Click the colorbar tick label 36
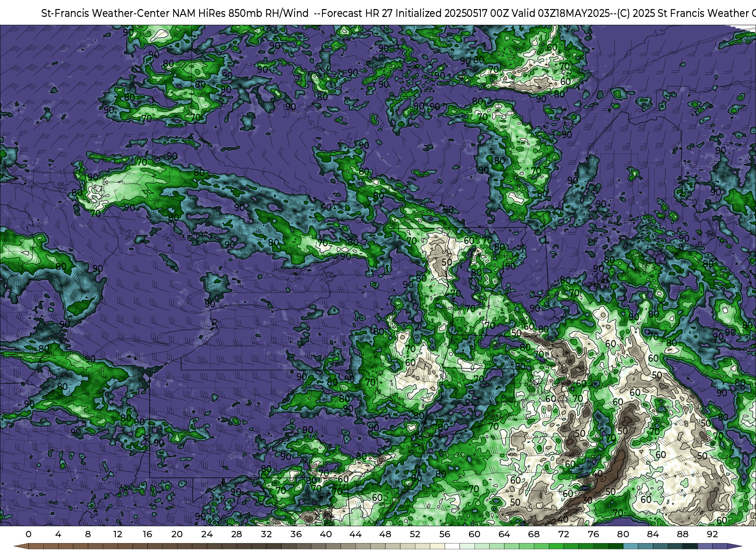The width and height of the screenshot is (756, 551). pyautogui.click(x=296, y=534)
